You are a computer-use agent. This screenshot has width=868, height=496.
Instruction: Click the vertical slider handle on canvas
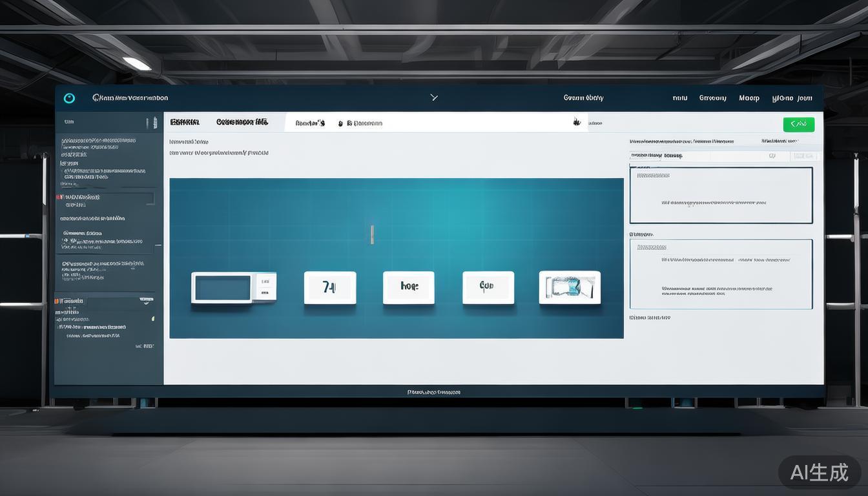371,234
